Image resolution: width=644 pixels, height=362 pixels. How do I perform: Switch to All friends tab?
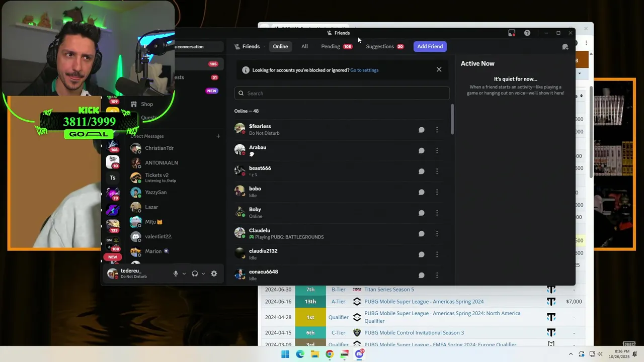[304, 46]
